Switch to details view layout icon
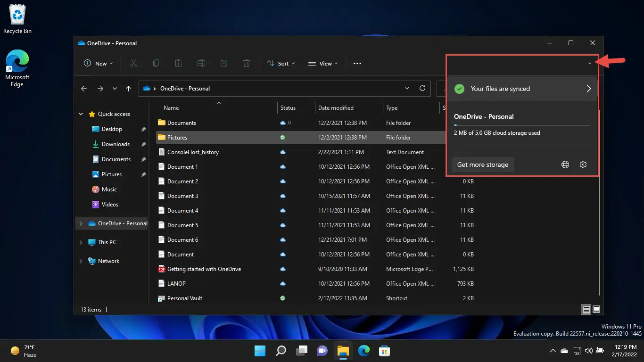This screenshot has height=362, width=644. pos(586,310)
